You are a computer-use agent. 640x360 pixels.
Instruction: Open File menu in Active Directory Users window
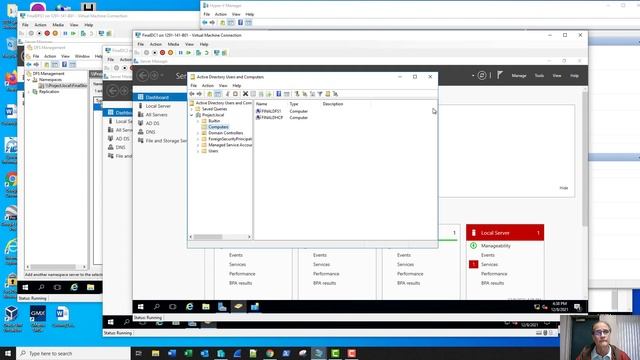click(x=193, y=86)
